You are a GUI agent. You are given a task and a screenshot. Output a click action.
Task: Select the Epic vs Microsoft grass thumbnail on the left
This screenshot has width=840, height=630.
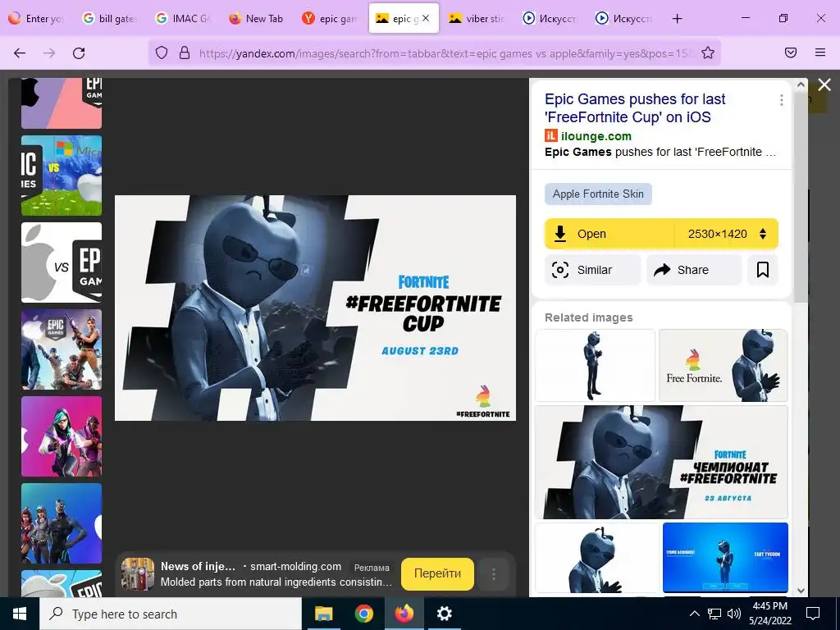pyautogui.click(x=62, y=176)
